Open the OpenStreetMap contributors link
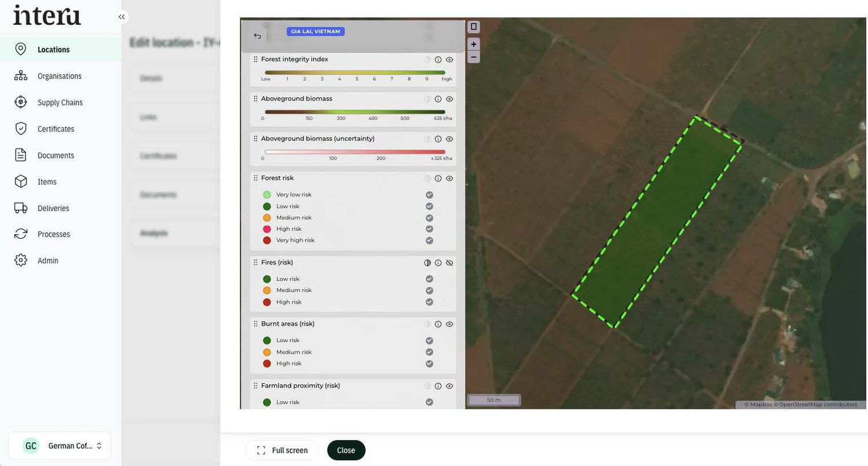868x466 pixels. coord(816,405)
